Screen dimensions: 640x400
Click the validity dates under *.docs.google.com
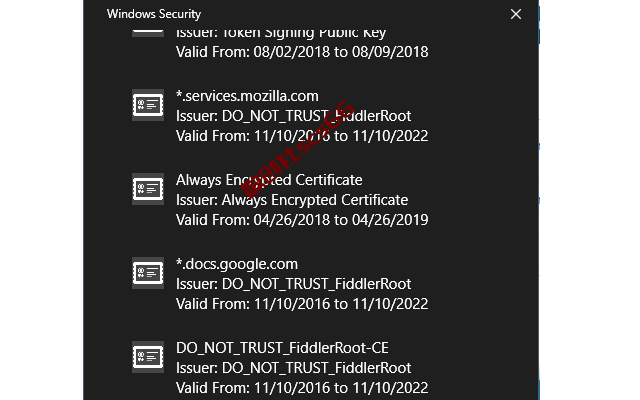(x=302, y=304)
